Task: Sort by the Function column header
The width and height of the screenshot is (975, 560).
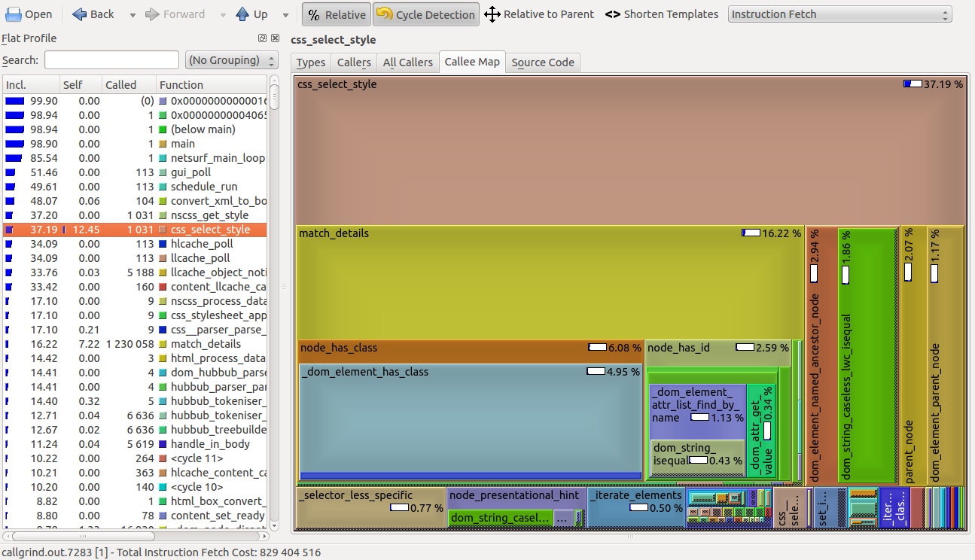Action: coord(212,84)
